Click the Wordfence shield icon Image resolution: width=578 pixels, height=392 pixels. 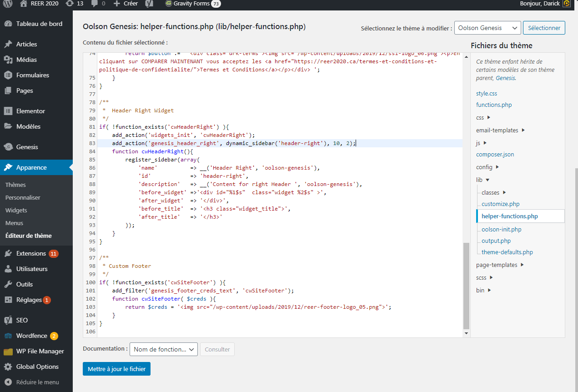pos(8,336)
